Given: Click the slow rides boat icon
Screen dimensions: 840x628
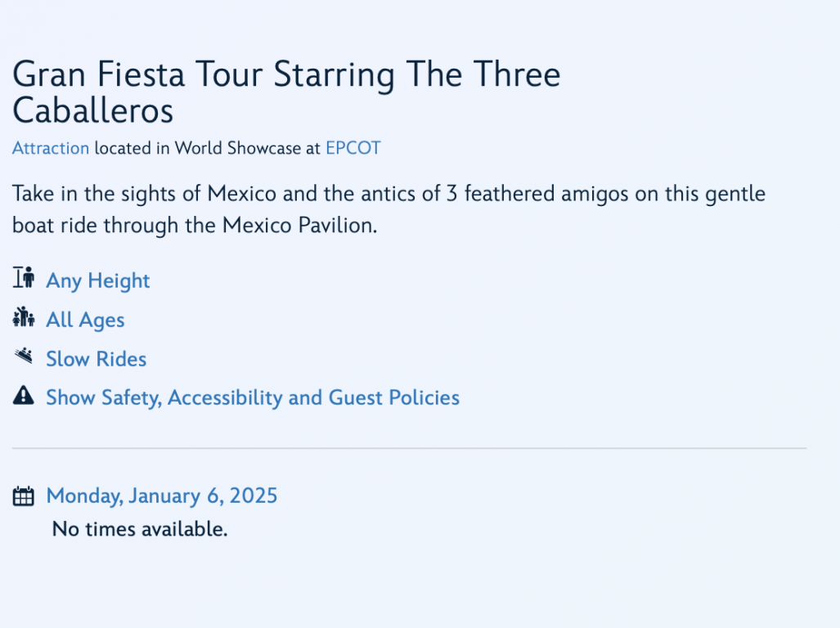Looking at the screenshot, I should [x=24, y=356].
